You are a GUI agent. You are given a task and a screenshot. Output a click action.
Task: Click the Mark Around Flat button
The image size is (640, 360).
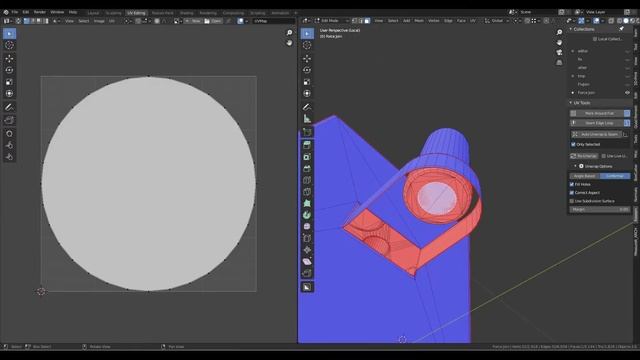click(x=596, y=113)
